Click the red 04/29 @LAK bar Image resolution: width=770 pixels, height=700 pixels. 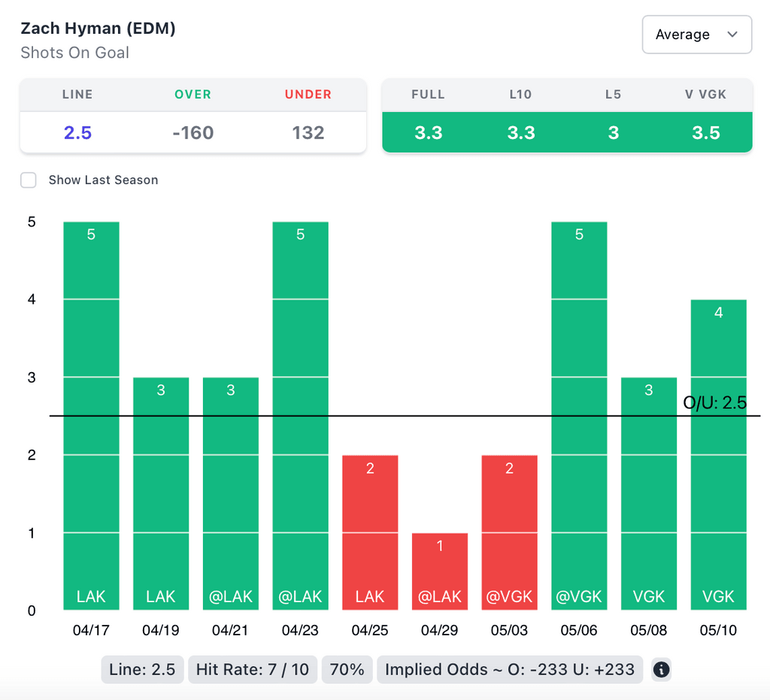pos(440,571)
